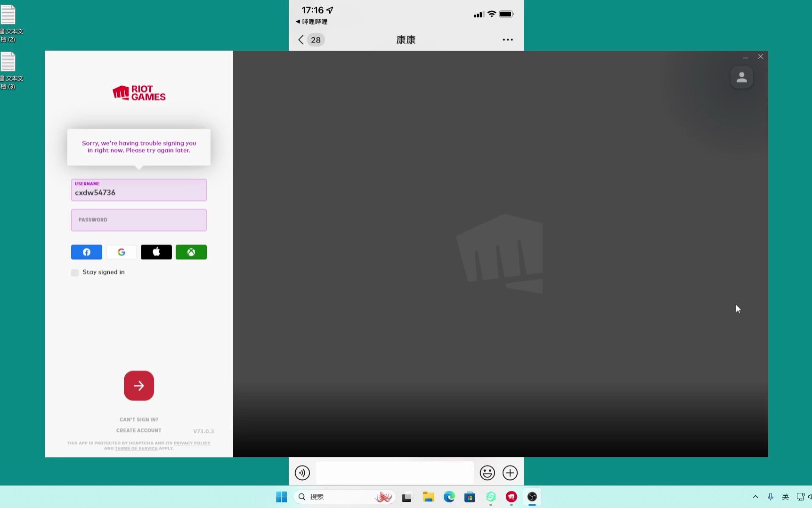Click the sign-in trouble error message
Screen dimensions: 812x508
pyautogui.click(x=139, y=147)
